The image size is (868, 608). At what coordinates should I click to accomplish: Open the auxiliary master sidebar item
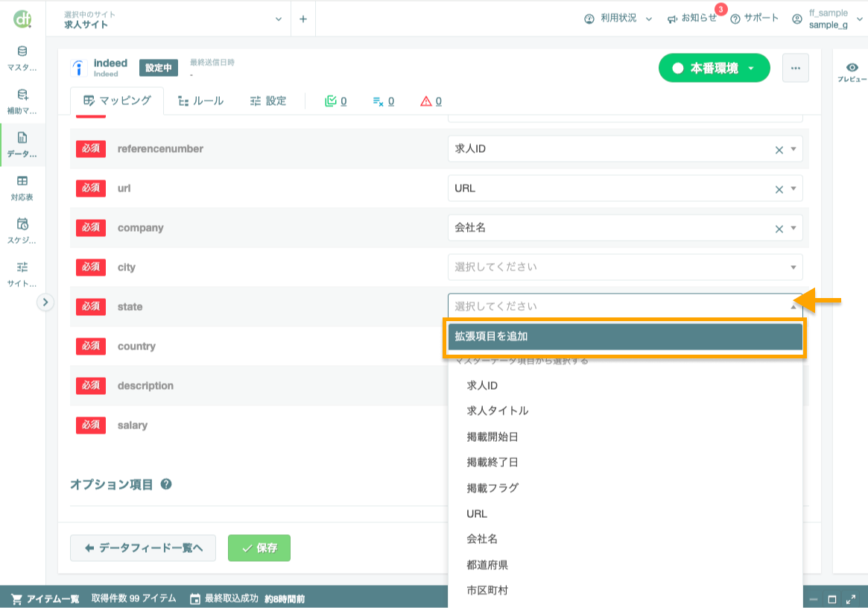pyautogui.click(x=22, y=102)
